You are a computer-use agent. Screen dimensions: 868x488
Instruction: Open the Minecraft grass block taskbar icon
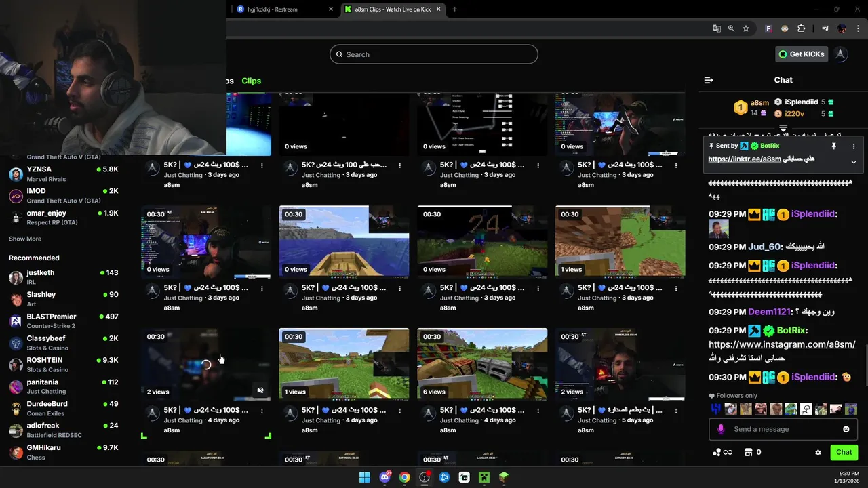[504, 477]
